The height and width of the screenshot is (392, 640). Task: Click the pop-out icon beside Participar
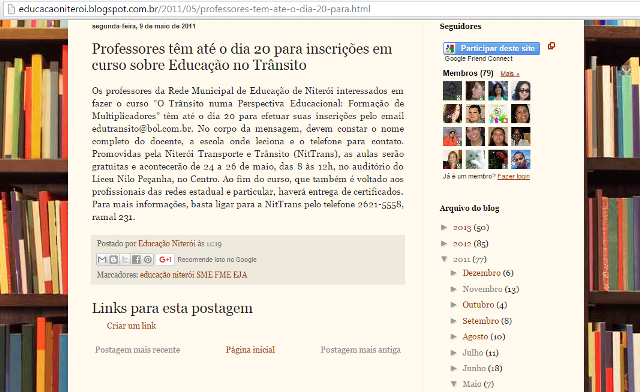tap(551, 46)
